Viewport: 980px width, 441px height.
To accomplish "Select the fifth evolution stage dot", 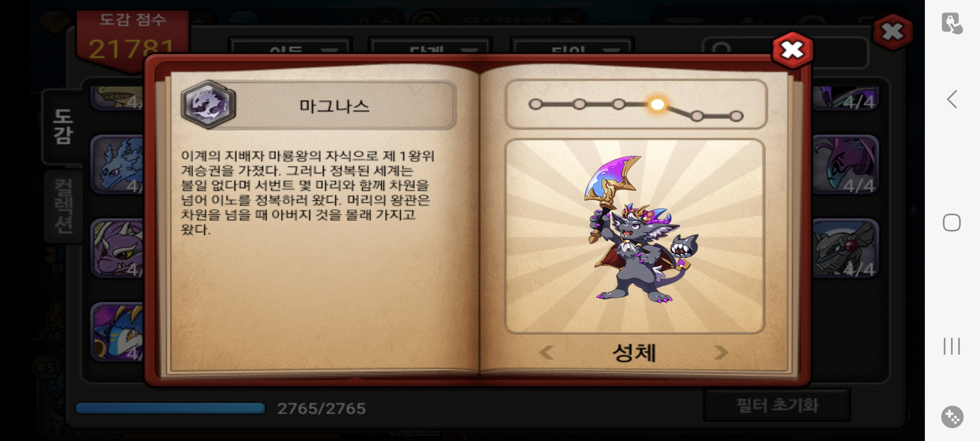I will click(697, 116).
